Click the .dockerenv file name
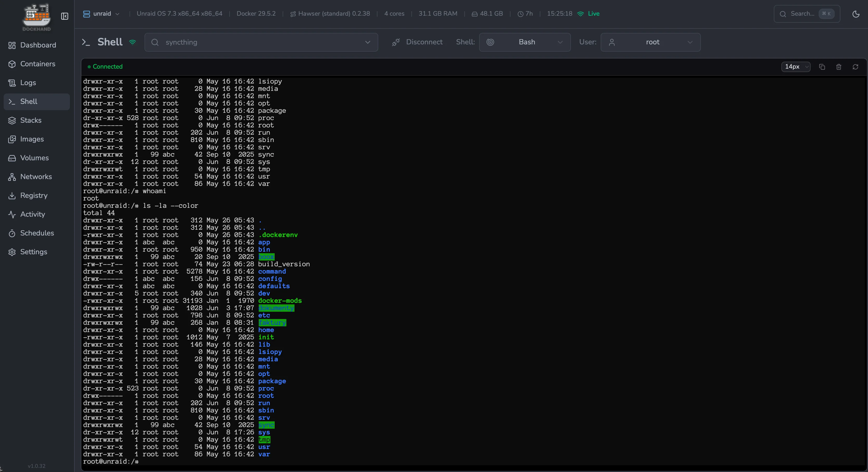This screenshot has width=868, height=472. [x=278, y=235]
